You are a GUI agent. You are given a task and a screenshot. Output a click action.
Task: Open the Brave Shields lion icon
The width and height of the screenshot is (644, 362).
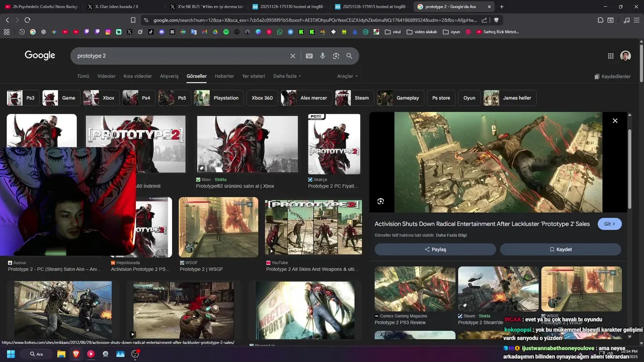(x=496, y=20)
